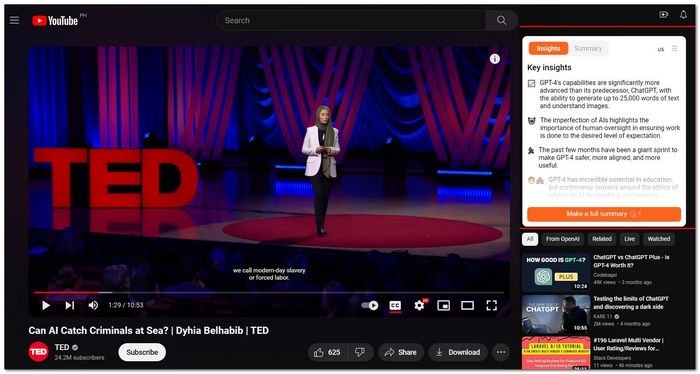
Task: Show video info card icon
Action: click(x=495, y=59)
